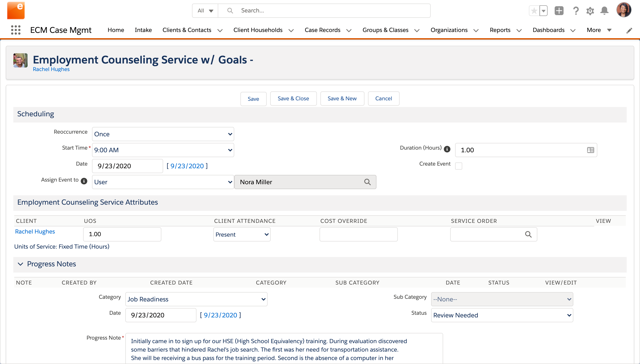Open the Home tab
The height and width of the screenshot is (364, 640).
(116, 30)
